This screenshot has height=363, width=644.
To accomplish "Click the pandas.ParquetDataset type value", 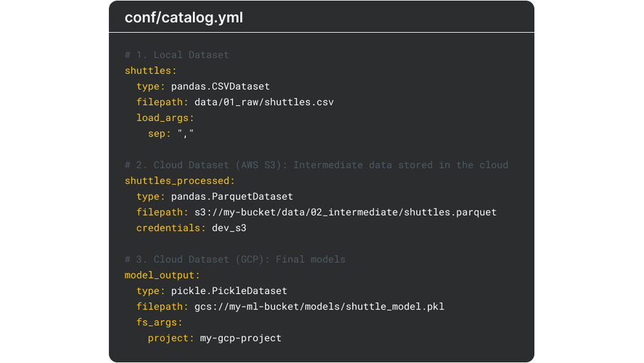I will coord(232,196).
